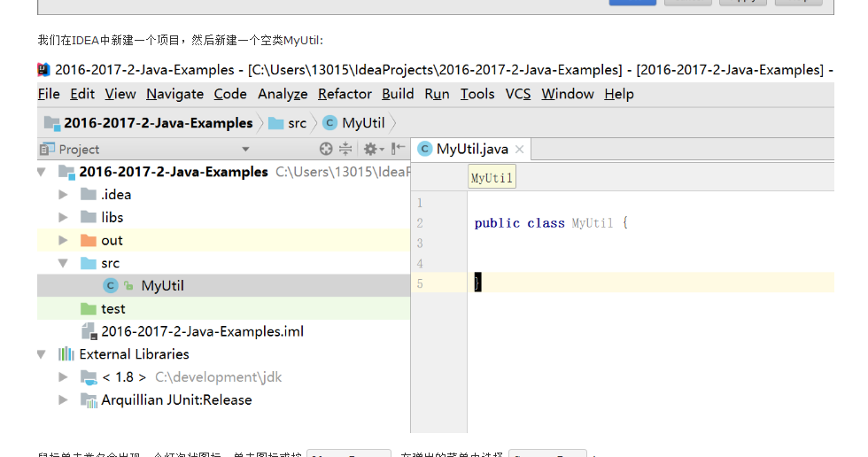Open the Help menu
The width and height of the screenshot is (868, 457).
point(619,94)
